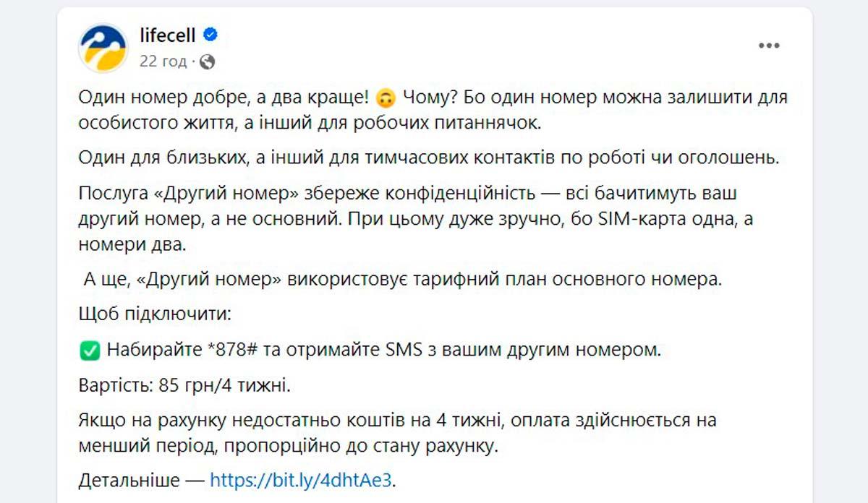The image size is (868, 503).
Task: Open the three-dot post options menu
Action: (x=769, y=46)
